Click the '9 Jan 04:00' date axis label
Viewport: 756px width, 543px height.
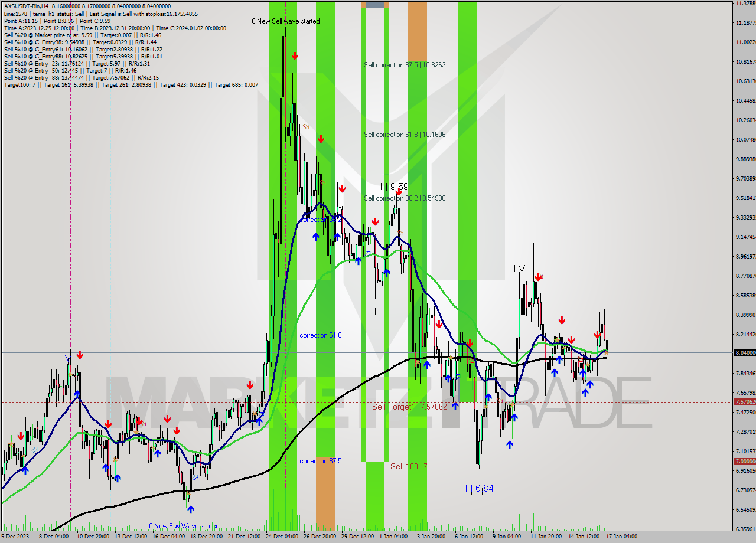click(x=507, y=537)
